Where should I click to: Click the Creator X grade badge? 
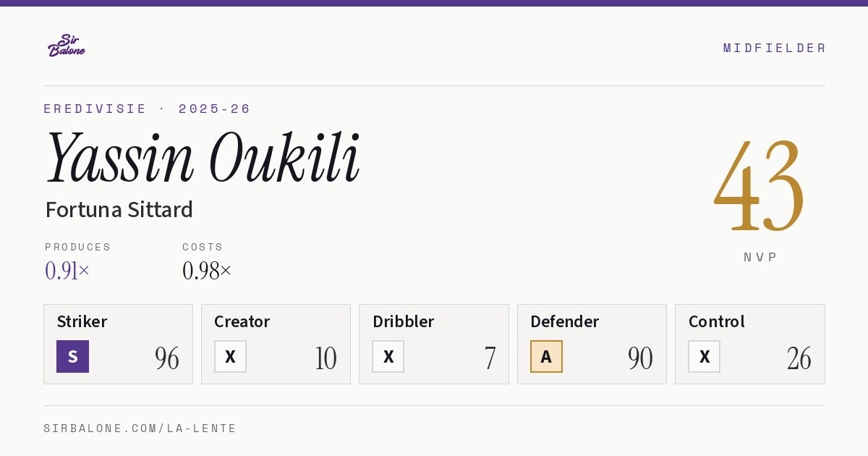(230, 356)
